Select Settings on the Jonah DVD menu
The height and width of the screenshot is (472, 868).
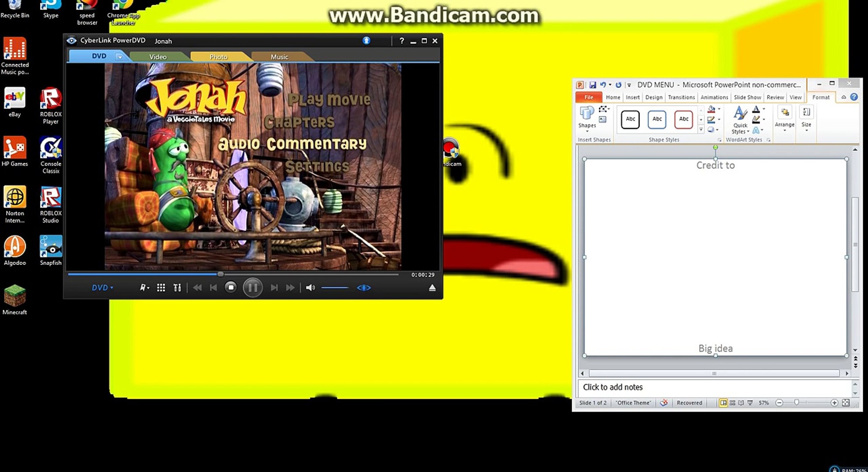click(x=318, y=166)
